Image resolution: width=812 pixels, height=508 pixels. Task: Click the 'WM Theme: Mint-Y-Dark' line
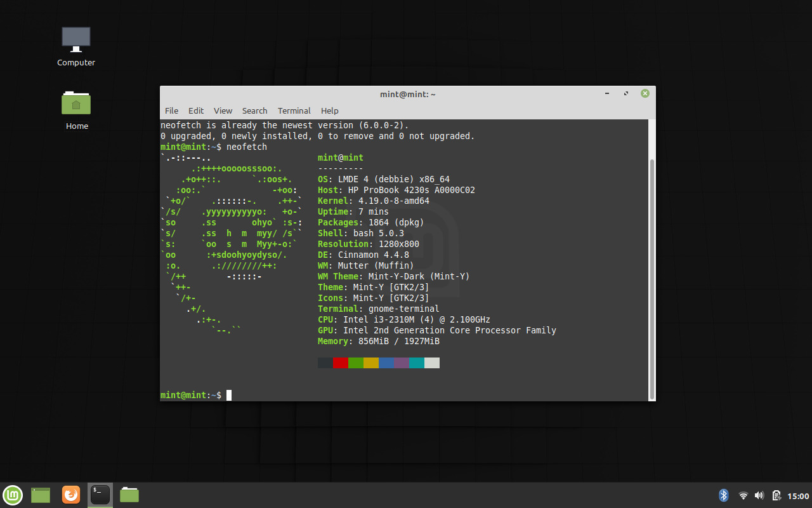point(394,276)
